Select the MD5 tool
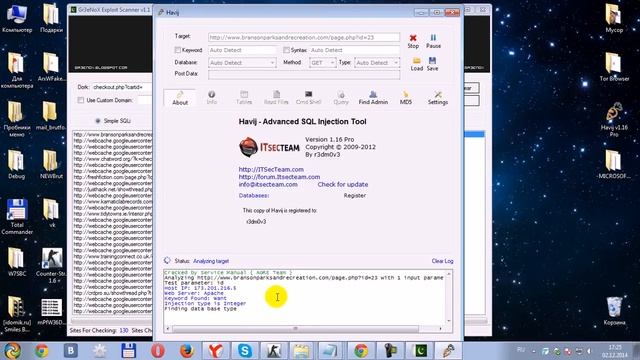640x360 pixels. pyautogui.click(x=405, y=98)
